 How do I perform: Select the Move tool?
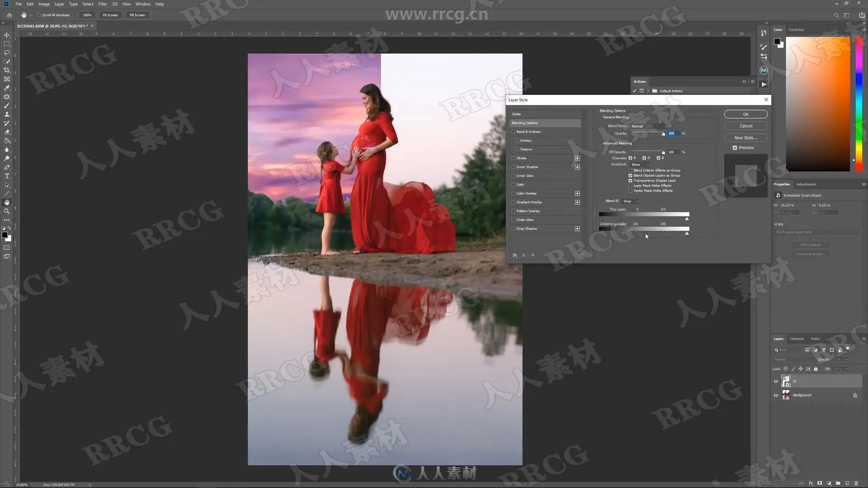pos(7,35)
